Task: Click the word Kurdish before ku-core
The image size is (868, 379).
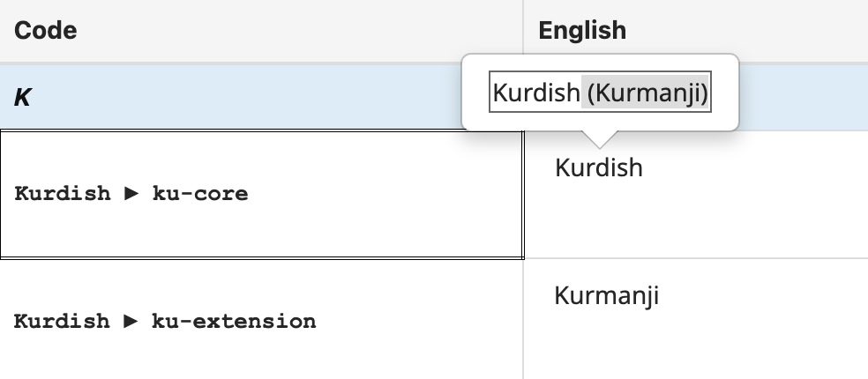Action: coord(63,194)
